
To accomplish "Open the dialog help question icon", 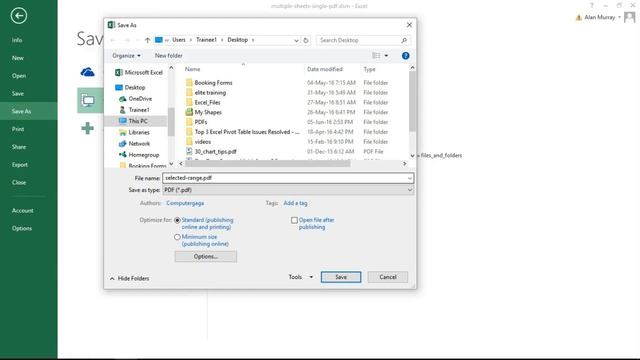I will [x=405, y=56].
